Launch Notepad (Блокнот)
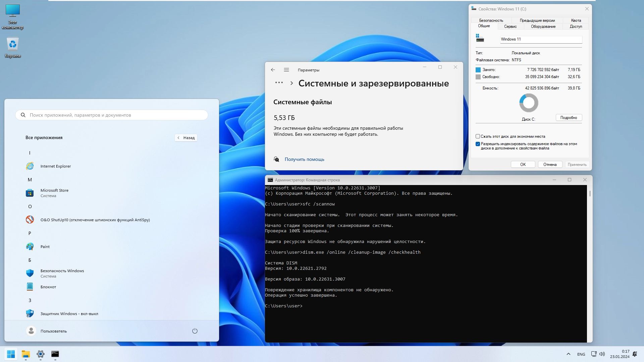 pos(48,287)
